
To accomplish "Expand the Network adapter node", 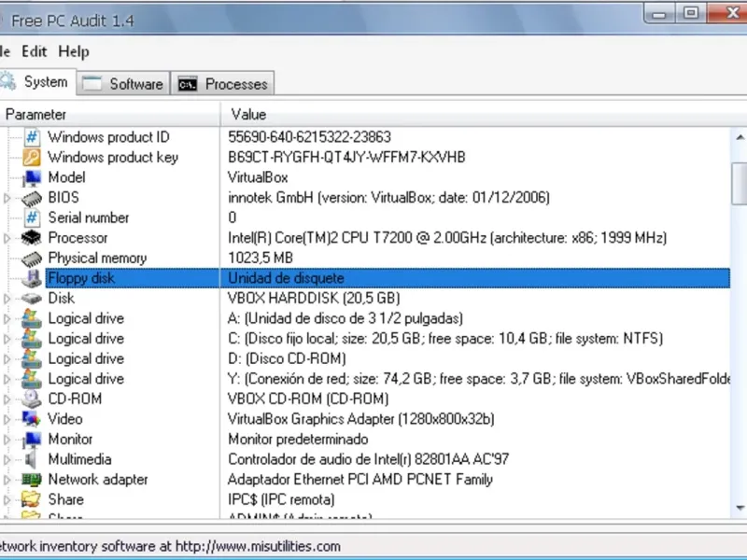I will click(7, 480).
